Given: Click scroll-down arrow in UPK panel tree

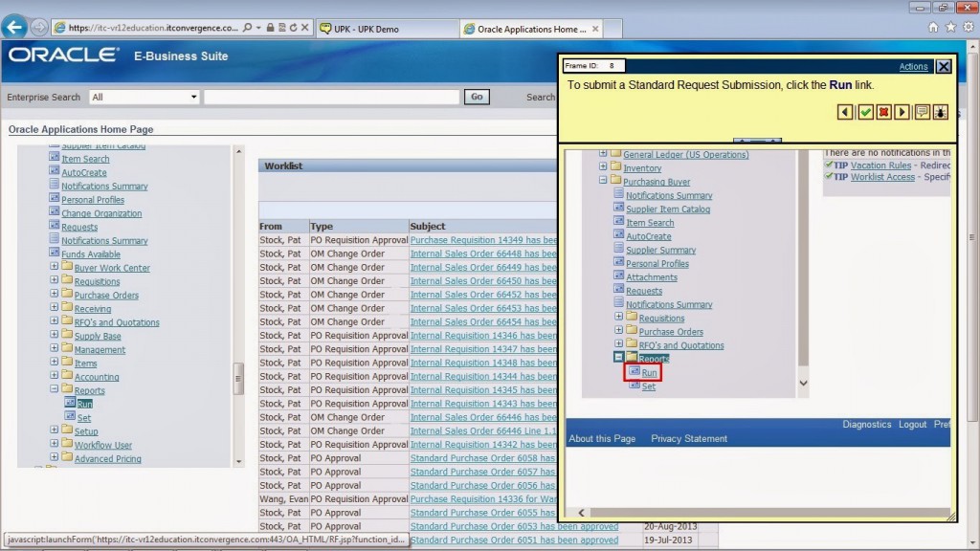Looking at the screenshot, I should point(803,383).
